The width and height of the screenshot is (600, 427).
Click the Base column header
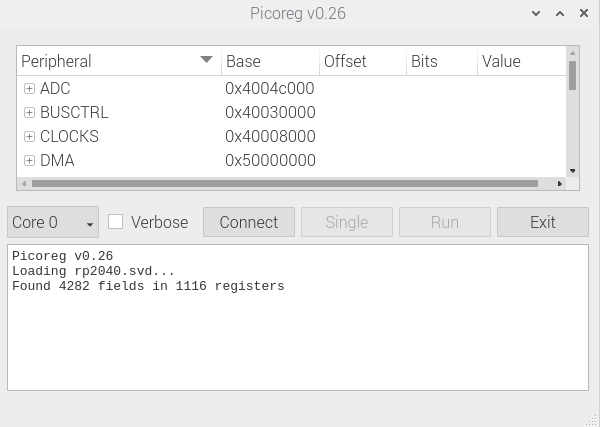click(x=269, y=61)
